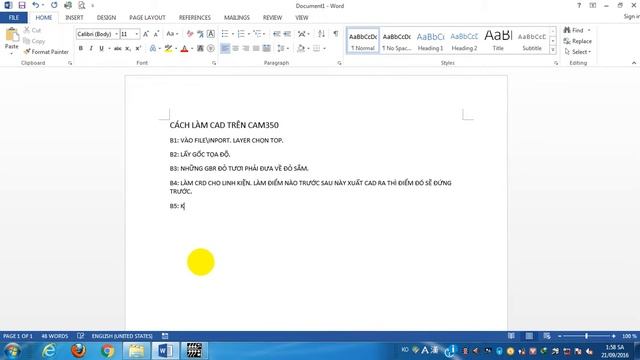Collapse the ribbon with the arrow
This screenshot has width=640, height=360.
click(x=634, y=63)
